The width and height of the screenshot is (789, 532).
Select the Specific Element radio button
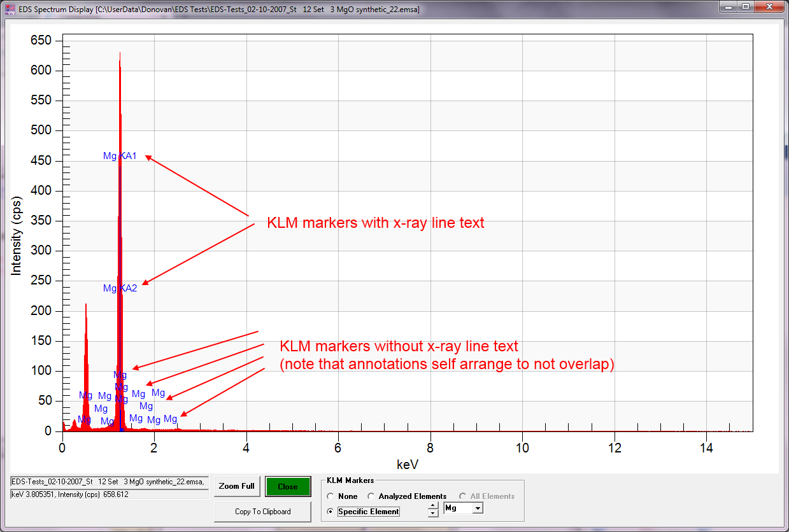tap(330, 512)
